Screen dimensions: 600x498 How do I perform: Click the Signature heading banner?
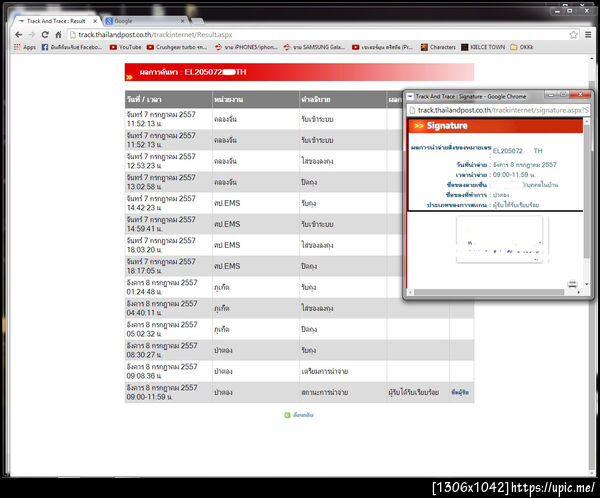(x=495, y=126)
